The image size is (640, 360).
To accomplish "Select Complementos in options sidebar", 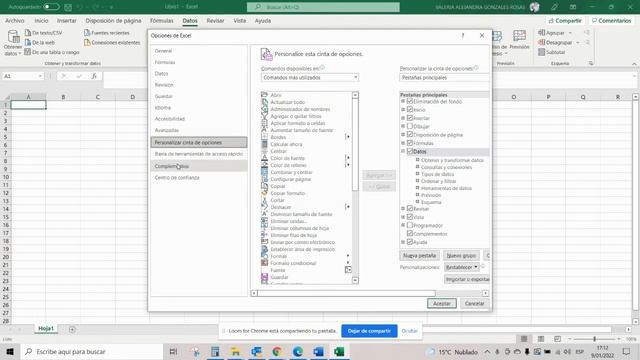I will click(199, 166).
